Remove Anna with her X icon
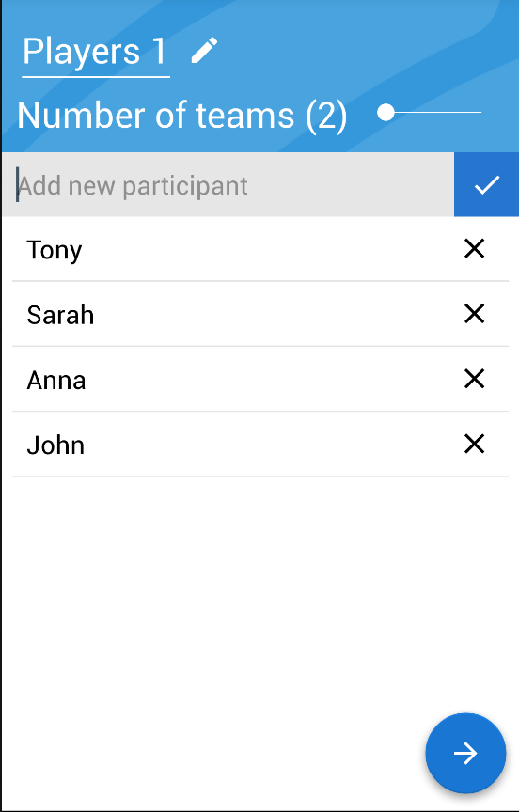Viewport: 519px width, 812px height. (x=474, y=379)
